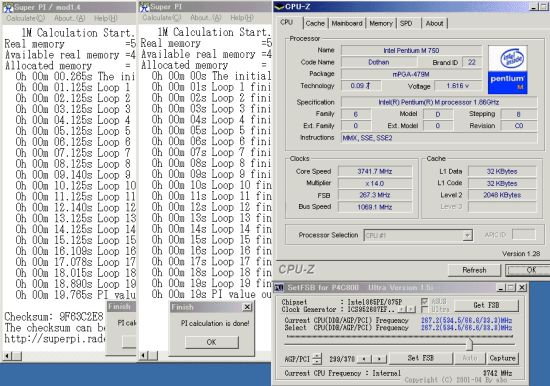The width and height of the screenshot is (550, 386).
Task: Click the FSB value '267.3 MHz'
Action: (x=375, y=195)
